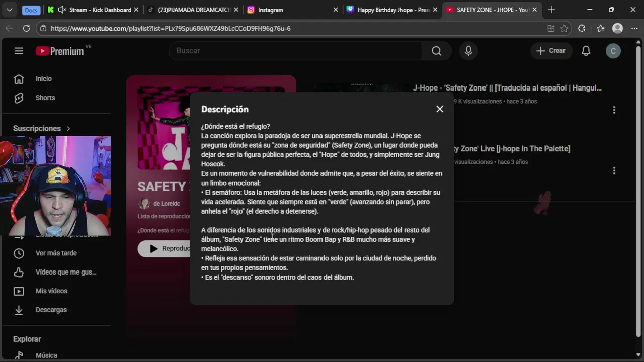Open options for Safety Zone Live video
The height and width of the screenshot is (362, 644).
coord(614,171)
